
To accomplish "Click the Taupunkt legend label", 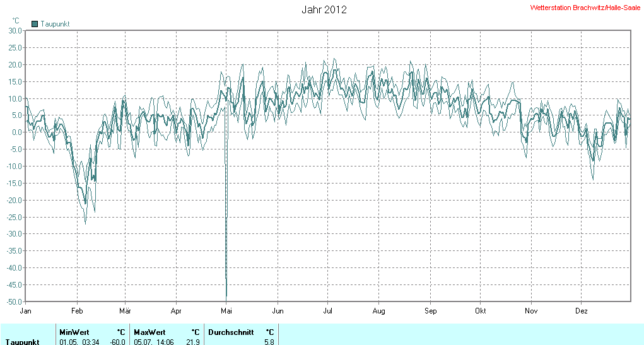I will pos(55,24).
